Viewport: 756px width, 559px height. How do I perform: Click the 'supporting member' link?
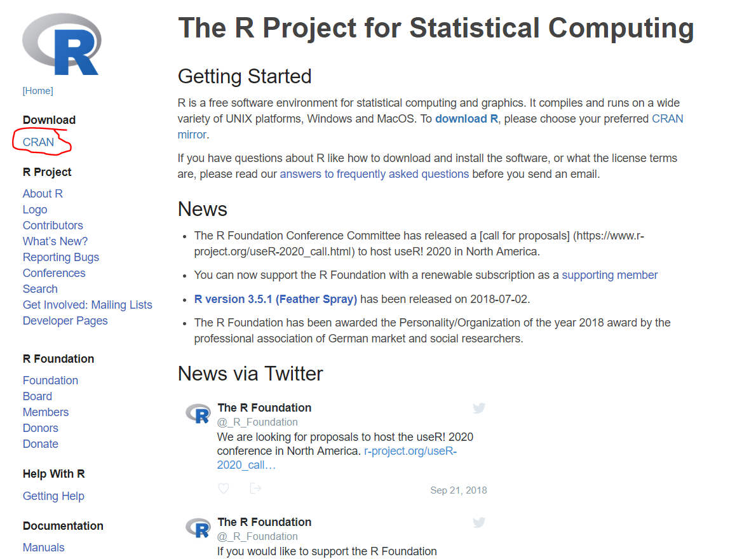point(610,275)
